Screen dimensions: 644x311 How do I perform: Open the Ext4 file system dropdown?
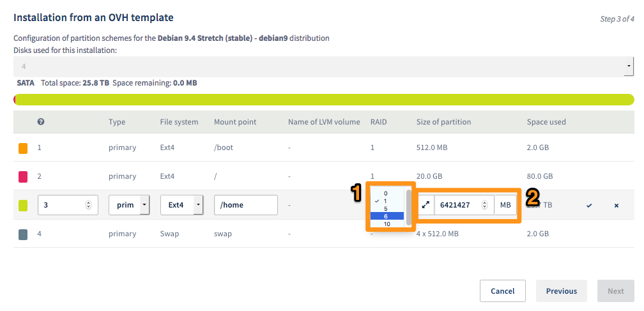click(198, 205)
